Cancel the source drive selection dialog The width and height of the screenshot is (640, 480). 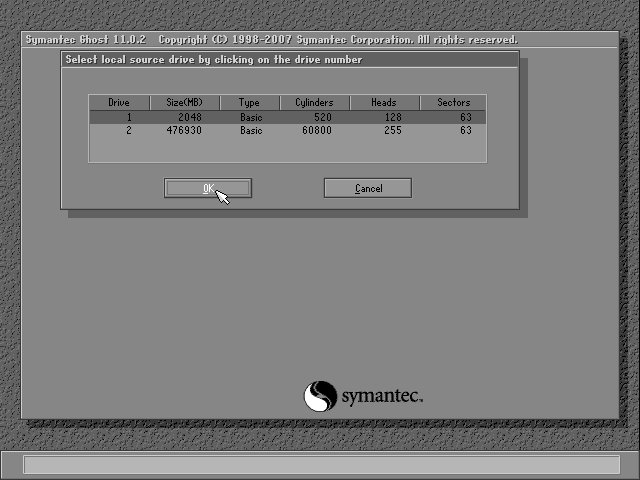point(368,188)
